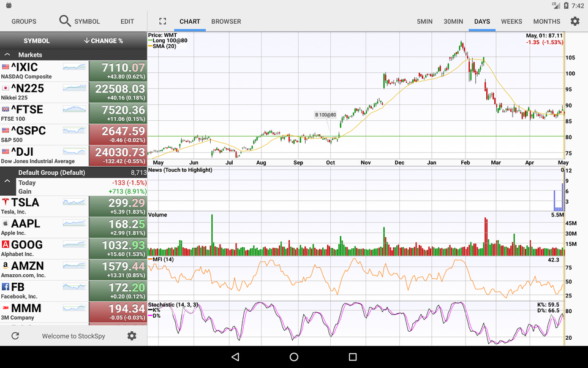Collapse the Markets section

click(x=7, y=55)
